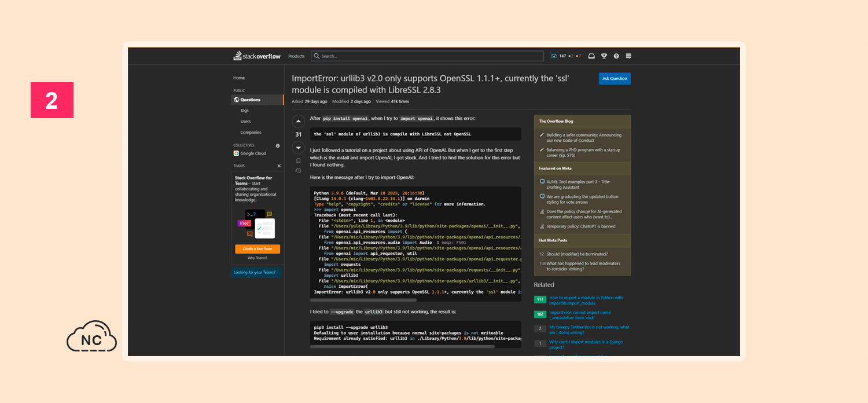The width and height of the screenshot is (868, 403).
Task: Open the inbox icon in top bar
Action: pyautogui.click(x=591, y=56)
